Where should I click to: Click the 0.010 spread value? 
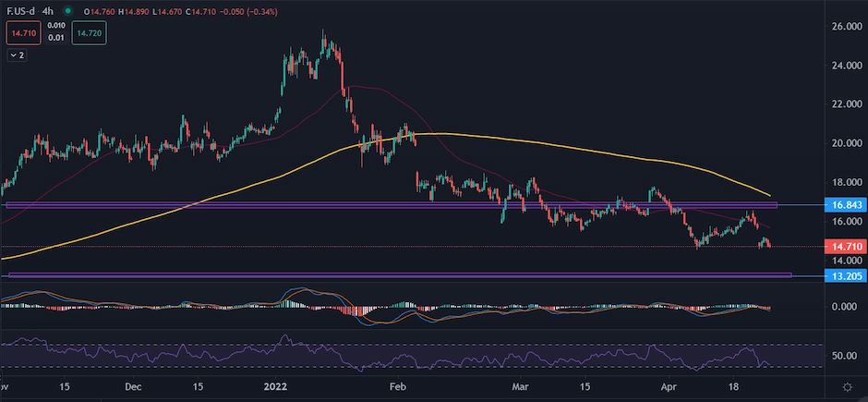(57, 28)
